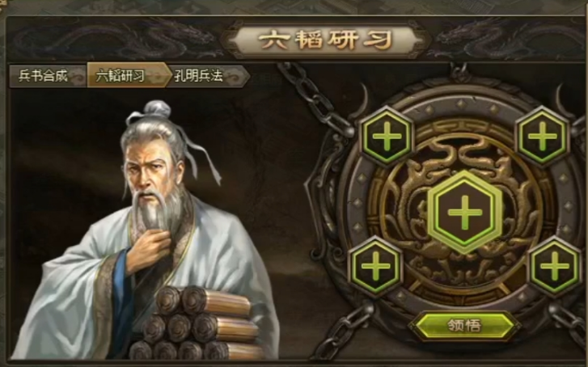Click the iron chain below-left of medallion
The width and height of the screenshot is (588, 367).
point(345,330)
